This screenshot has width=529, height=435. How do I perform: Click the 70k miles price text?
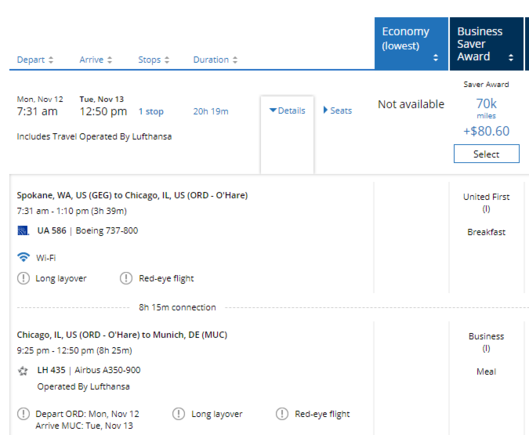coord(486,107)
